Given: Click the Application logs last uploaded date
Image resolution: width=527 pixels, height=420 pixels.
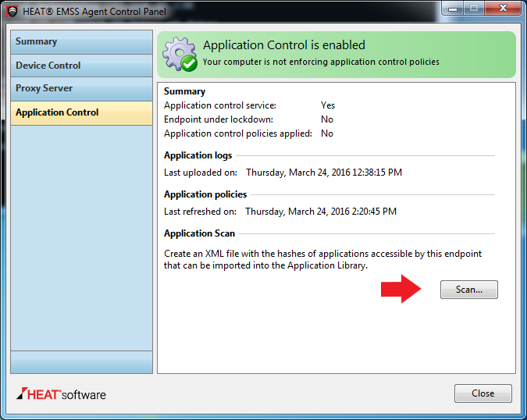Looking at the screenshot, I should [324, 173].
